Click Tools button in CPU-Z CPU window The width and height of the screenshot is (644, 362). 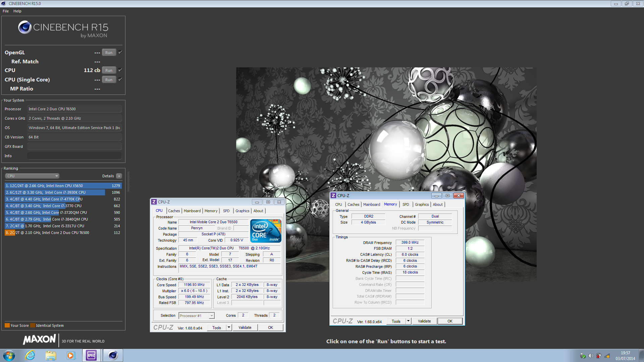(217, 327)
